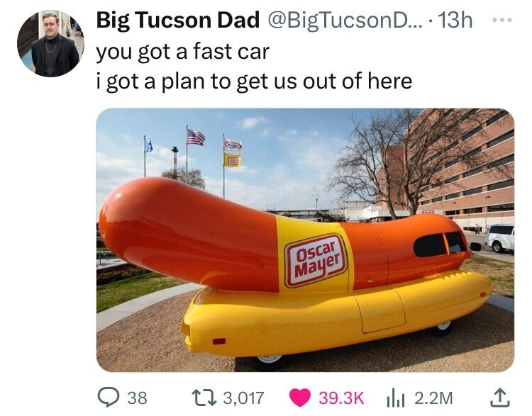Click the Big Tucson Dad display name
This screenshot has width=532, height=416.
[178, 20]
